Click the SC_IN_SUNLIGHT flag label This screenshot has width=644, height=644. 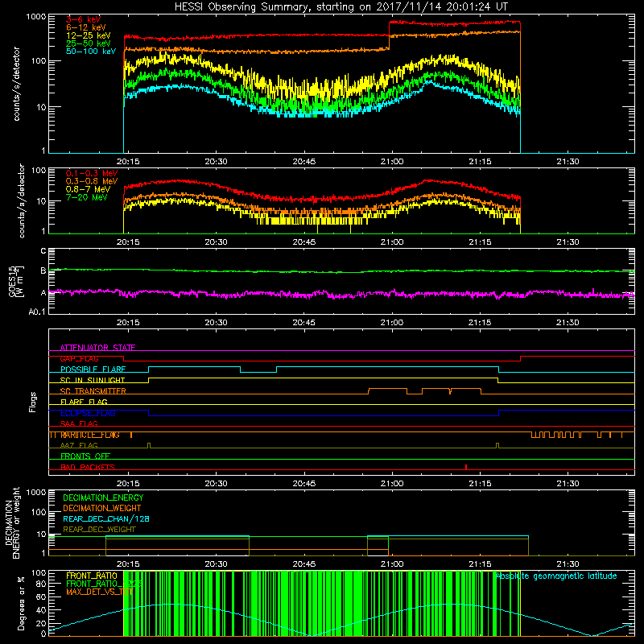tap(93, 380)
